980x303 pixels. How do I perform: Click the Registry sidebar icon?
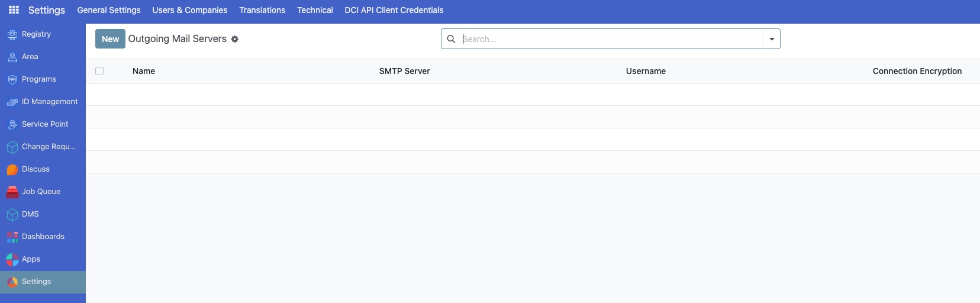12,35
